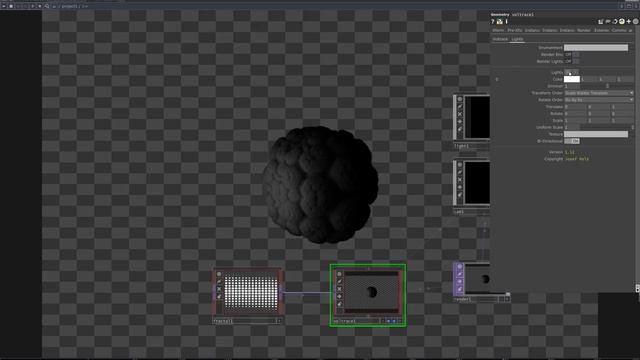Click the comment icon in parameter header

click(x=608, y=22)
